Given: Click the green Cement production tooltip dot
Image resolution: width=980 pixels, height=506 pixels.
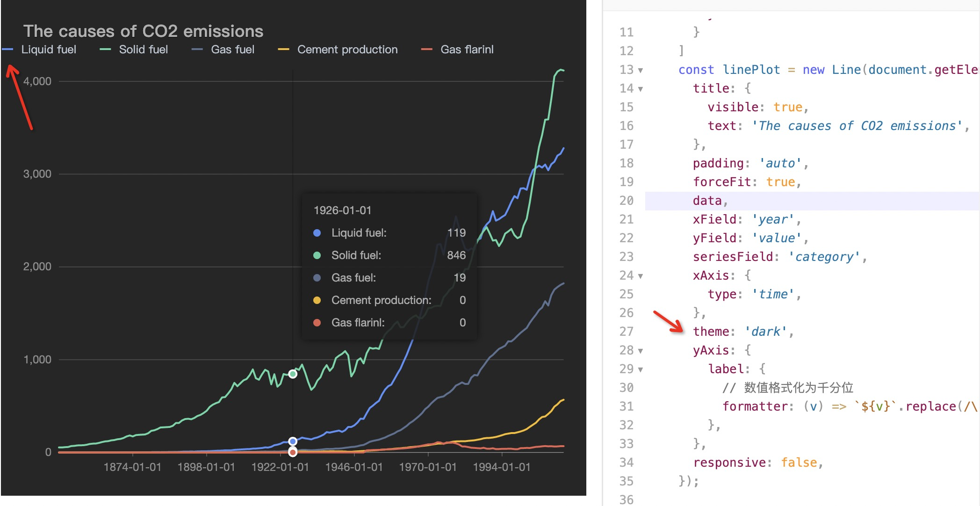Looking at the screenshot, I should point(317,300).
